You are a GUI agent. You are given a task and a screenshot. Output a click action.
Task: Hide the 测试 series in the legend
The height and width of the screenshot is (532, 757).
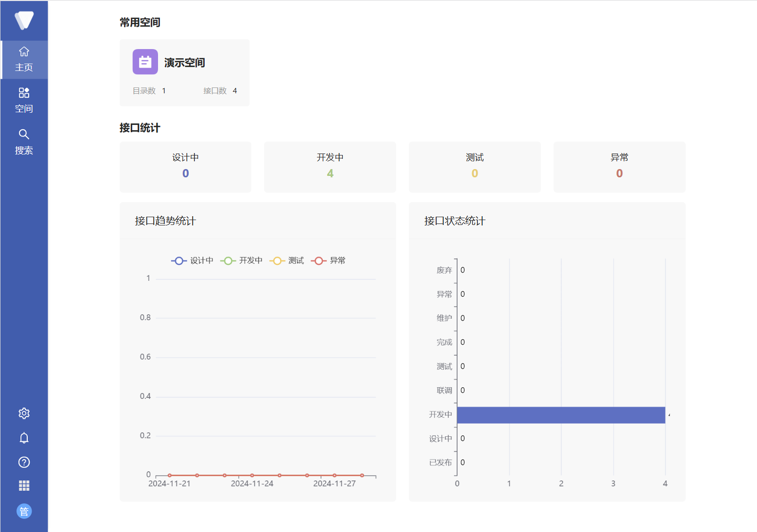coord(287,261)
